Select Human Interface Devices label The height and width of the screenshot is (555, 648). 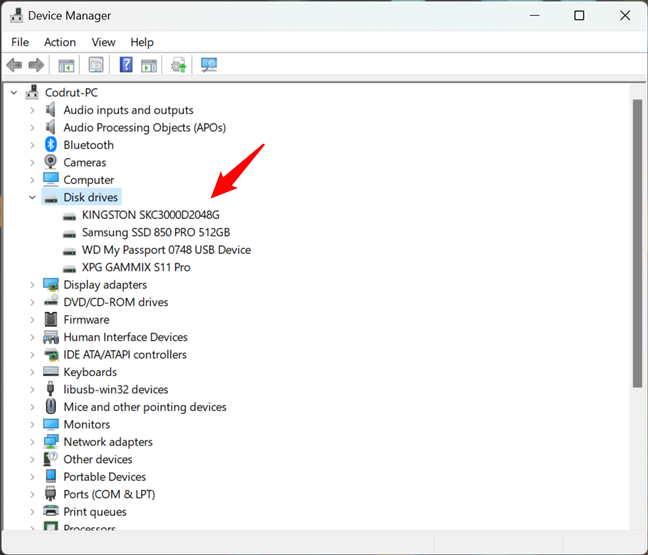tap(125, 337)
